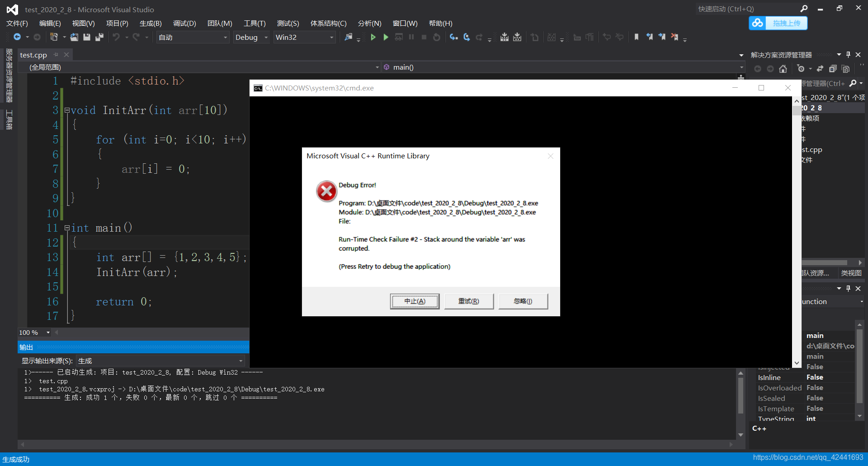This screenshot has width=868, height=466.
Task: Click the 生成成功 status bar text
Action: [x=16, y=459]
